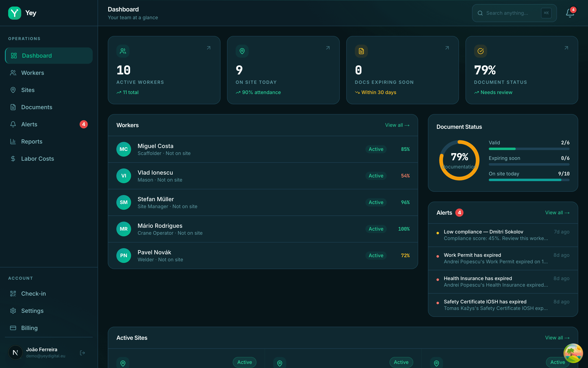Click the Valid documents progress bar
Screen dimensions: 588x368
coord(529,149)
